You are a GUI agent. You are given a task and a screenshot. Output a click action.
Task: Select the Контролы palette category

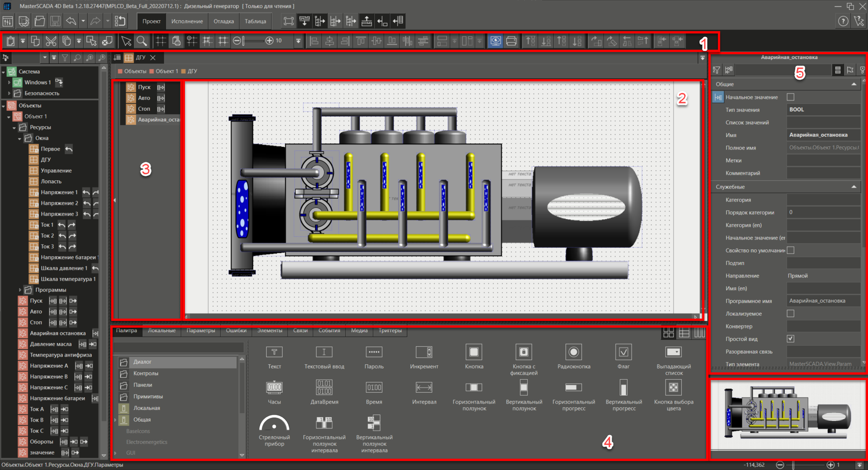coord(146,373)
